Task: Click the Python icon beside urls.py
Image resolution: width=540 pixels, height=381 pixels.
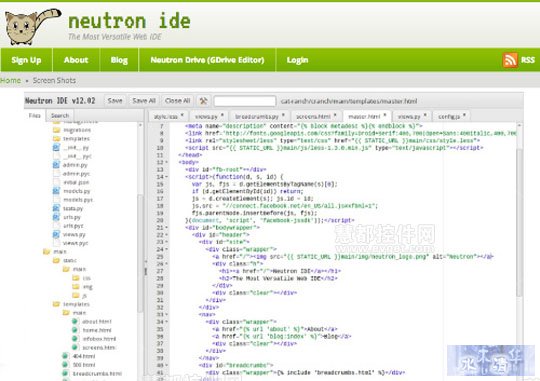Action: click(x=56, y=217)
